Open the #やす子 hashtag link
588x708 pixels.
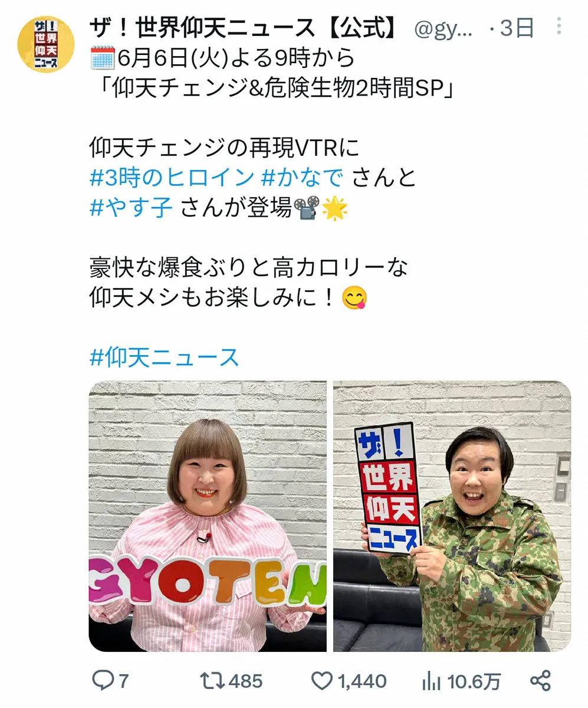(131, 208)
